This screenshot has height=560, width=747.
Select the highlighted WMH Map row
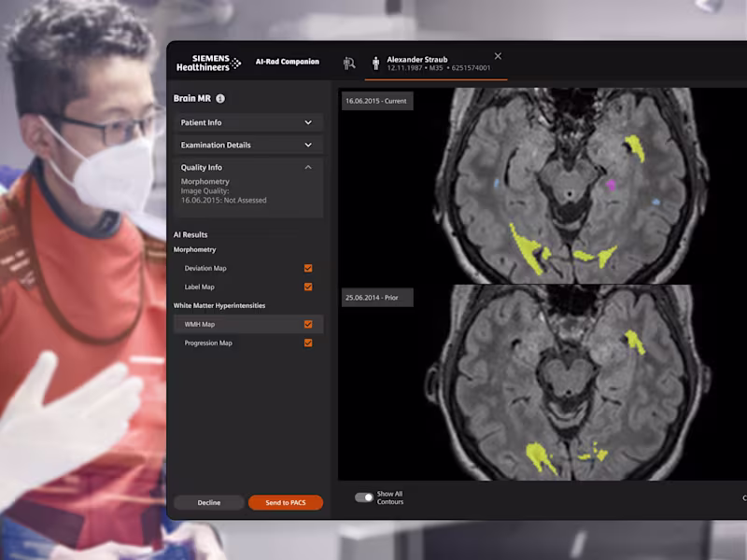(x=248, y=324)
